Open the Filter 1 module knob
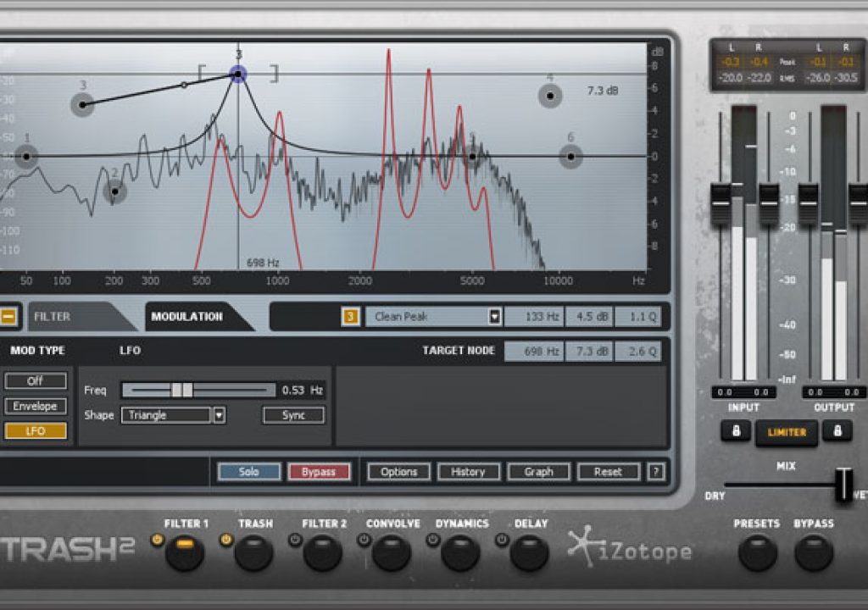The height and width of the screenshot is (610, 868). coord(185,552)
